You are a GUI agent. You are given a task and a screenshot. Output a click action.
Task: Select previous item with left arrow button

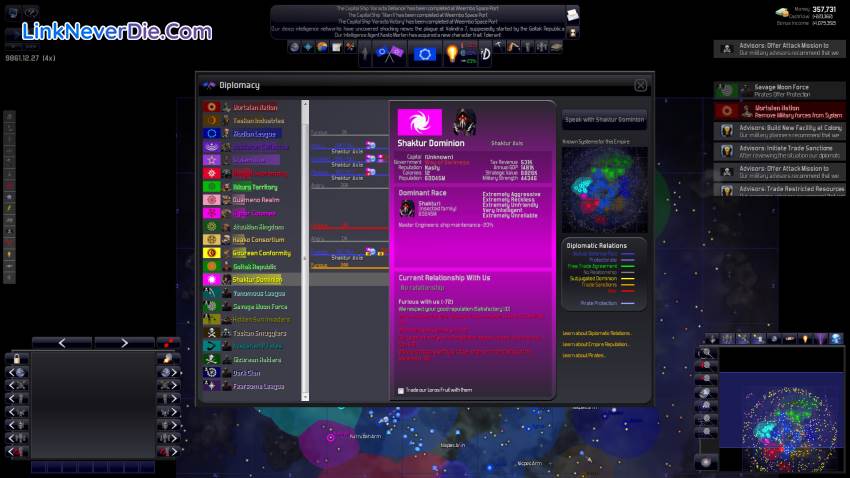62,343
